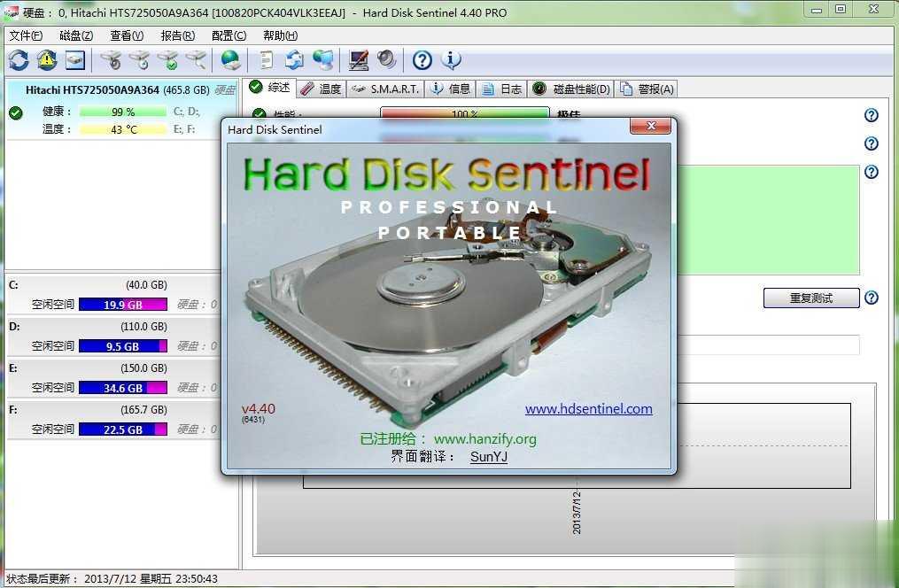Open the 帮助(H) menu
Image resolution: width=899 pixels, height=588 pixels.
[x=281, y=35]
